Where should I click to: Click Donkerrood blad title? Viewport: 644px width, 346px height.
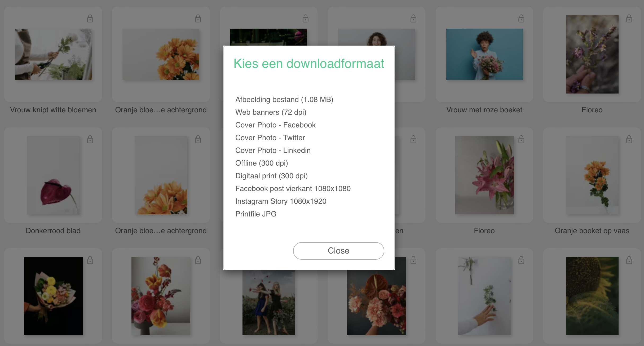[x=53, y=231]
